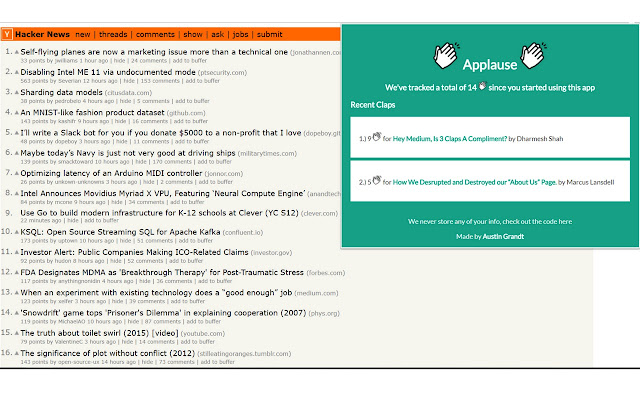Image resolution: width=640 pixels, height=400 pixels.
Task: Upvote the MNIST-like fashion dataset story
Action: pyautogui.click(x=17, y=113)
